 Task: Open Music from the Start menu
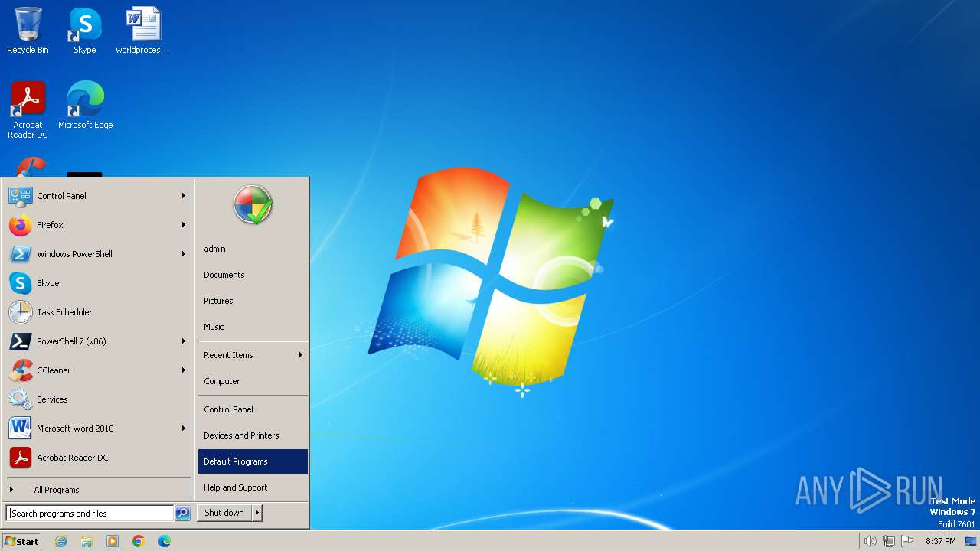tap(253, 327)
